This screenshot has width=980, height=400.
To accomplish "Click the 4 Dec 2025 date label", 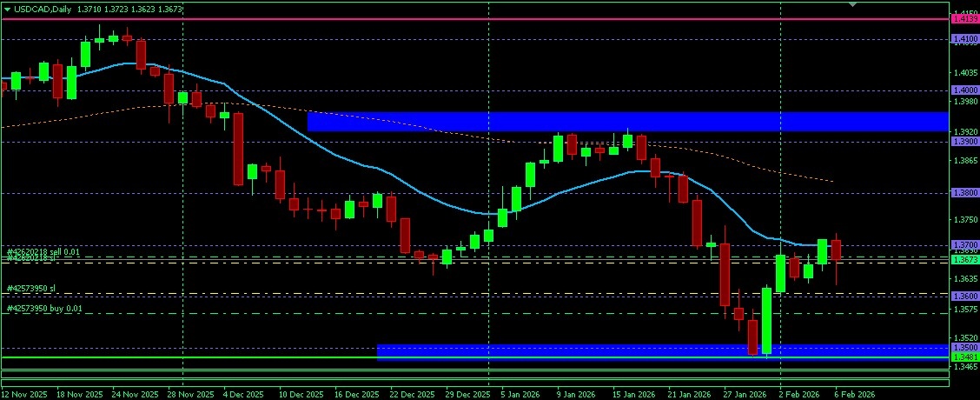I will [x=244, y=395].
